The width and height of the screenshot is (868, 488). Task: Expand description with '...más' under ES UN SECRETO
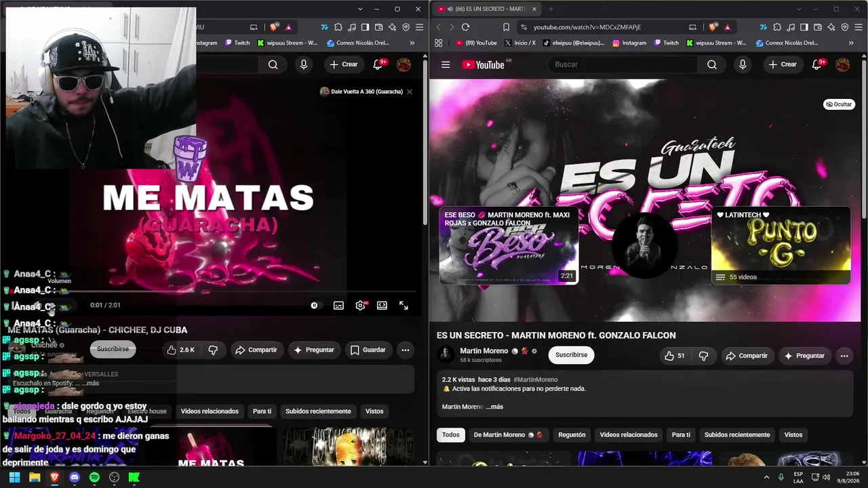494,407
